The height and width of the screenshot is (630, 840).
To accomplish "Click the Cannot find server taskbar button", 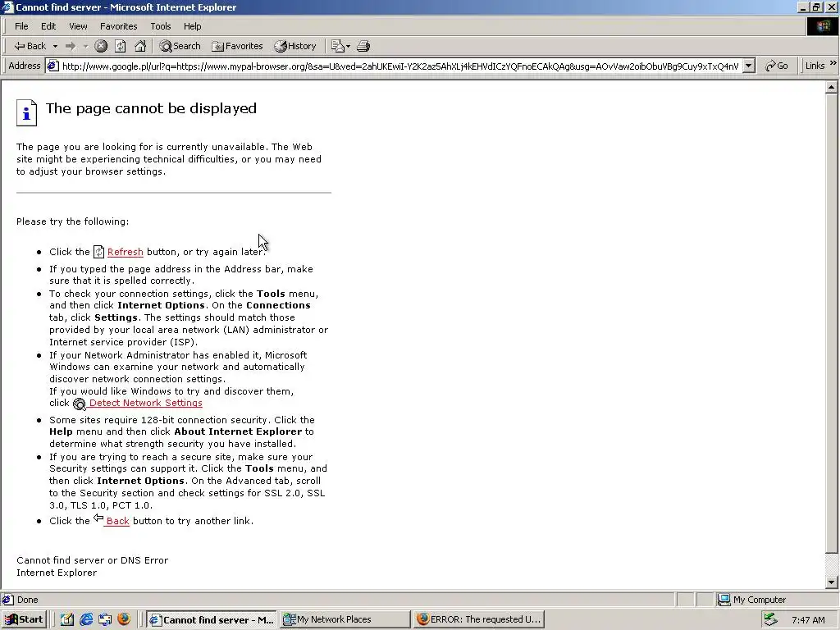I will click(x=212, y=619).
